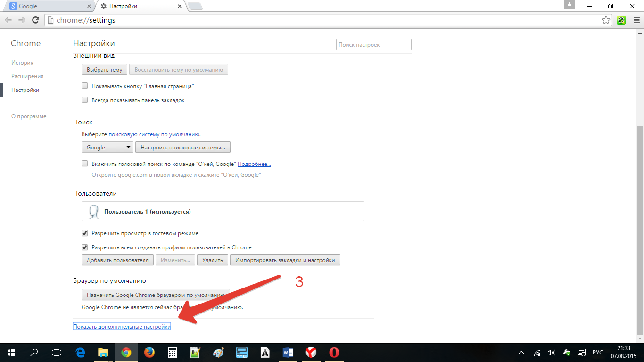The height and width of the screenshot is (362, 644).
Task: Enable Всегда показывать панель закладок checkbox
Action: 85,100
